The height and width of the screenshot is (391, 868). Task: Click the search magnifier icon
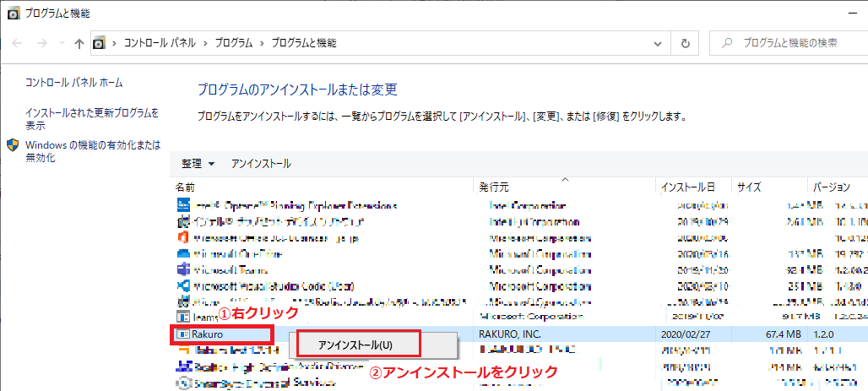coord(729,42)
